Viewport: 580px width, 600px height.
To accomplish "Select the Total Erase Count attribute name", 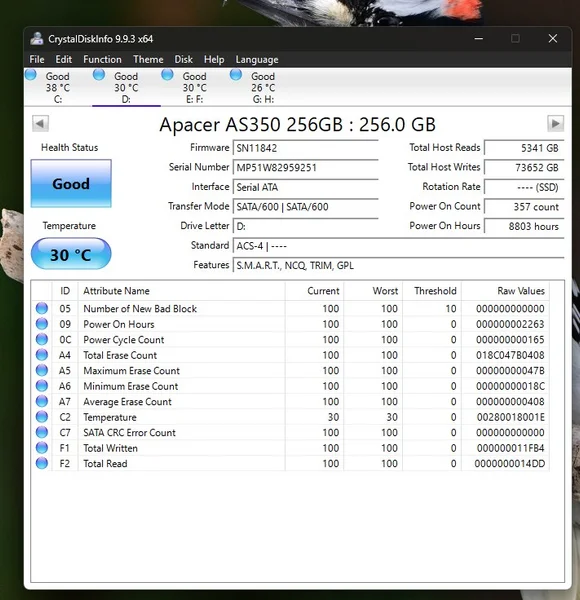I will point(120,355).
